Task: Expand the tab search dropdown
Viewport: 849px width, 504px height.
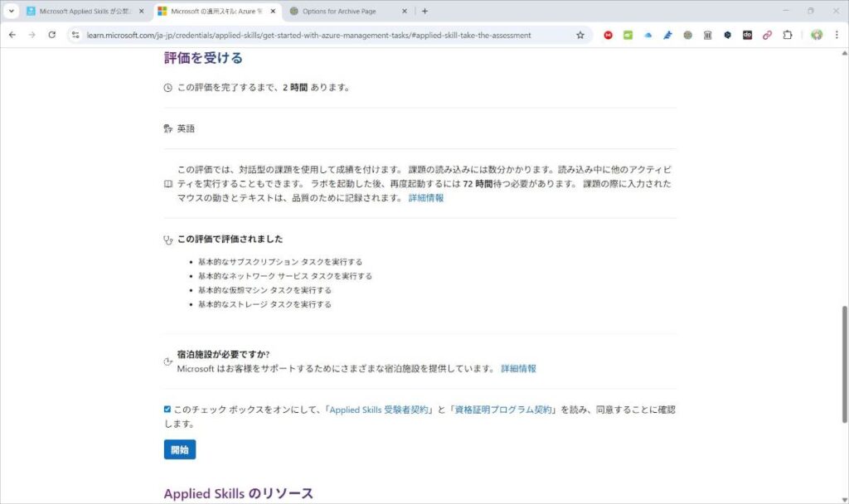Action: (12, 11)
